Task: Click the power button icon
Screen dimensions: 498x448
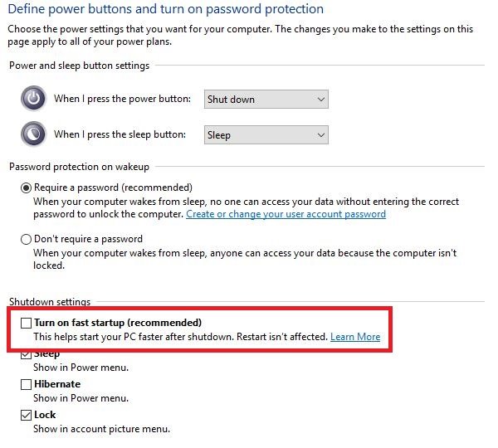Action: [33, 99]
